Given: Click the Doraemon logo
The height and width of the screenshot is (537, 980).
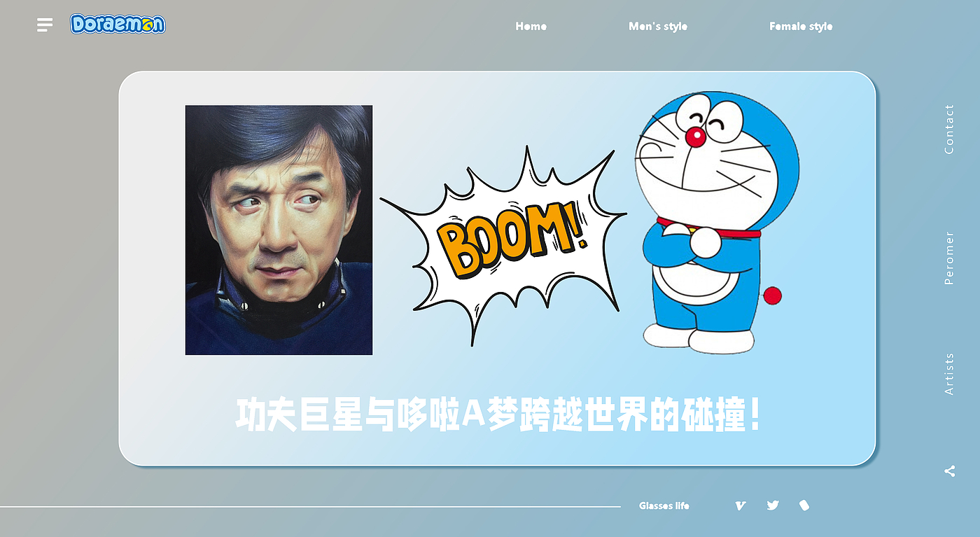Looking at the screenshot, I should [118, 25].
